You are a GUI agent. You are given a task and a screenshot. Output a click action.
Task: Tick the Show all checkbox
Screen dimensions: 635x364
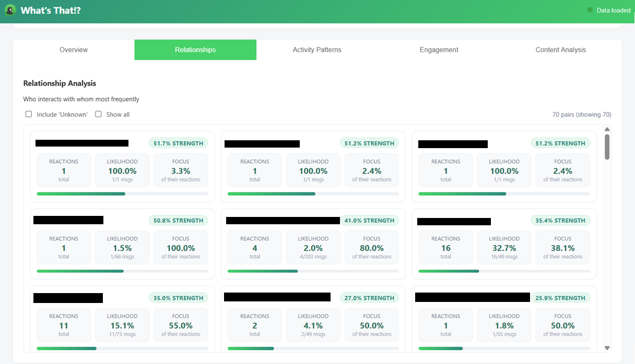pyautogui.click(x=98, y=114)
